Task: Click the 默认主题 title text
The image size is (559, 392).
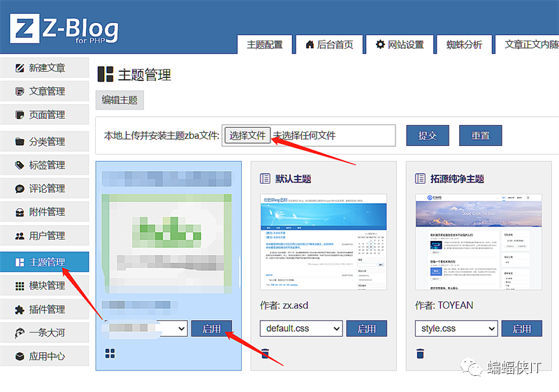Action: pyautogui.click(x=293, y=179)
